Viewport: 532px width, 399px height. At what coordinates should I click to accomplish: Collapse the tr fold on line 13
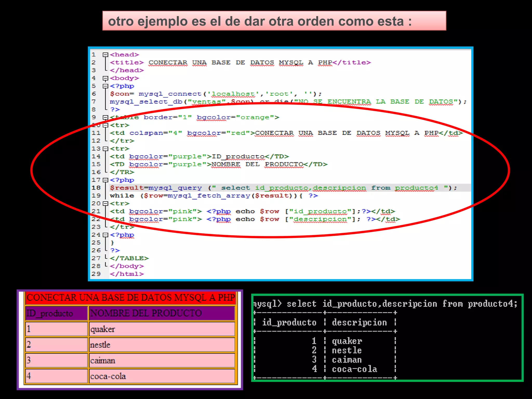click(x=105, y=149)
